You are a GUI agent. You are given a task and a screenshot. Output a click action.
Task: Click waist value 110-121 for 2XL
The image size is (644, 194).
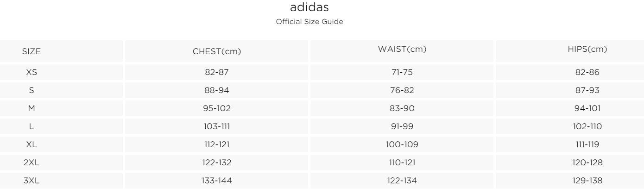pos(402,163)
